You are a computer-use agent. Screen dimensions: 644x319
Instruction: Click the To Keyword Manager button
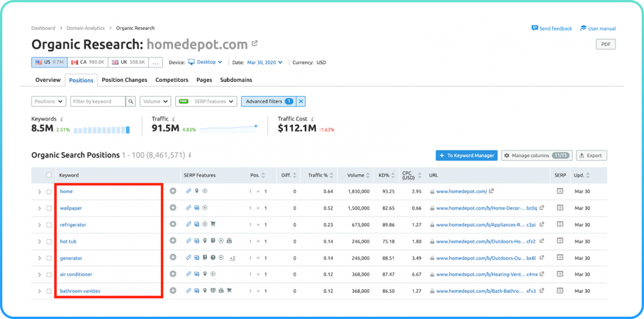click(x=466, y=156)
